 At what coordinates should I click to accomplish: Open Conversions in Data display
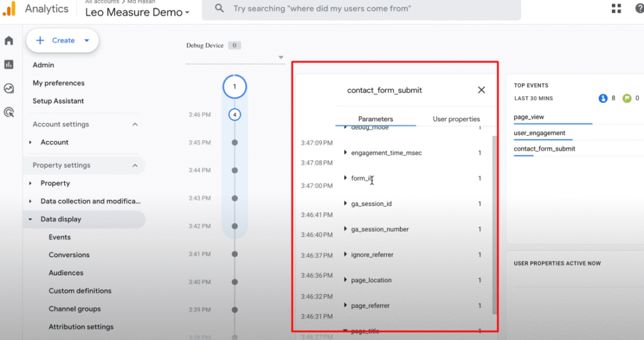tap(69, 255)
